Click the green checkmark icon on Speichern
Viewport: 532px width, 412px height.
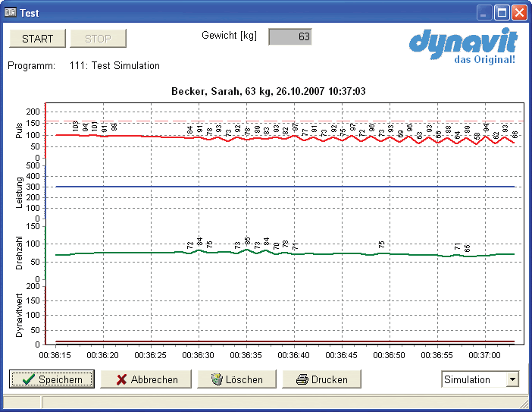[x=28, y=379]
